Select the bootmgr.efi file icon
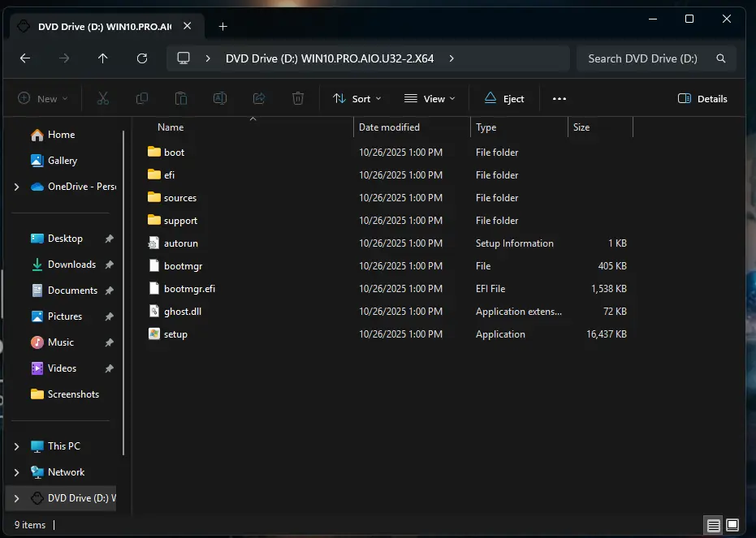Screen dimensions: 756x538 (x=153, y=288)
